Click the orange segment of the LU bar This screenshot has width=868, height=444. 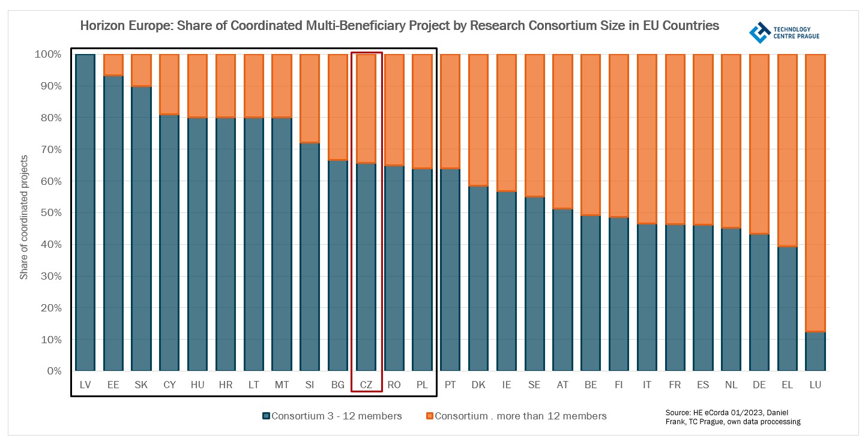pyautogui.click(x=815, y=192)
